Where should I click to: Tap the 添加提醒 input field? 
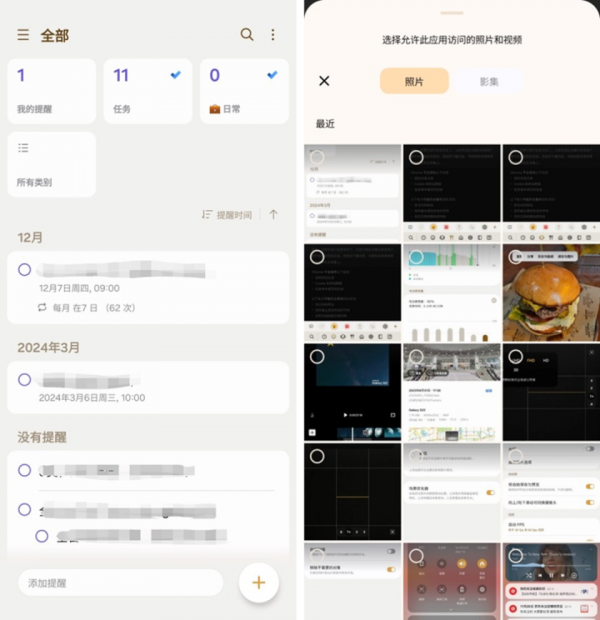pos(121,583)
